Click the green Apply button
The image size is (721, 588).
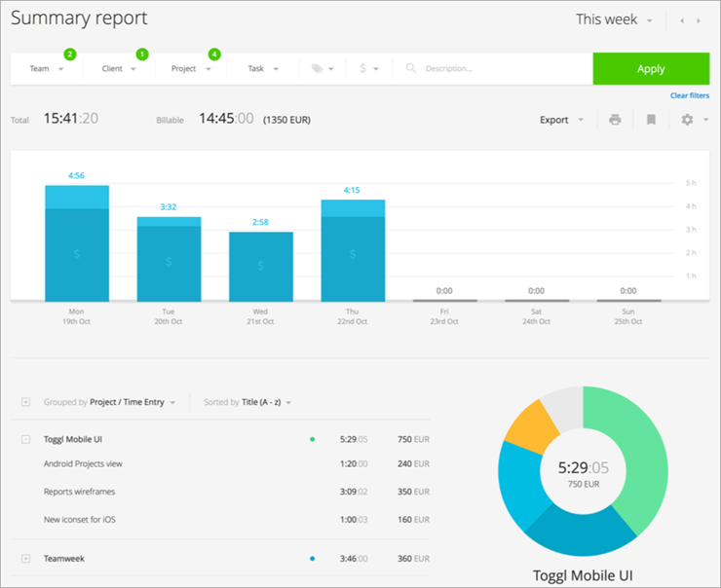651,68
